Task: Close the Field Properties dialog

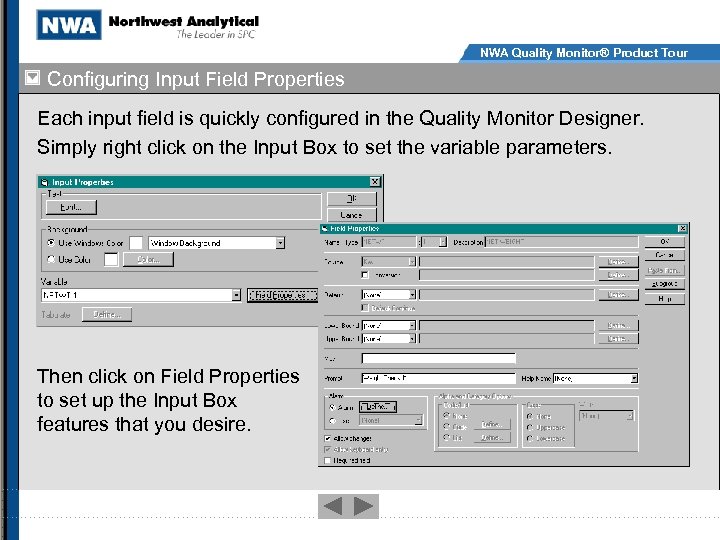Action: point(682,228)
